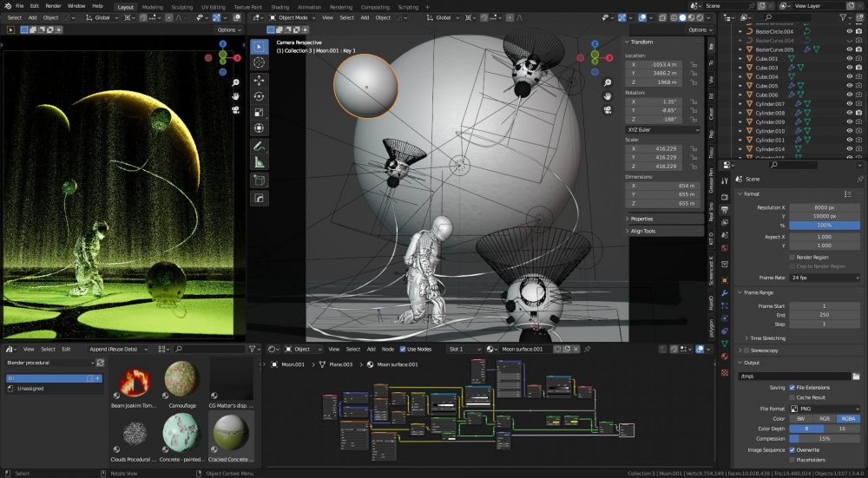This screenshot has height=478, width=868.
Task: Toggle the Use Nodes checkbox
Action: pos(403,349)
